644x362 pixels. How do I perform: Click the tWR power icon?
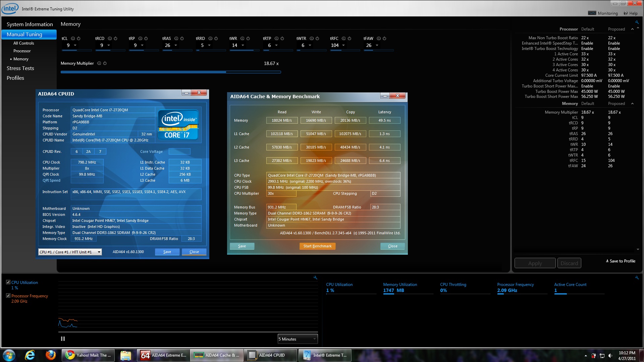pyautogui.click(x=248, y=39)
